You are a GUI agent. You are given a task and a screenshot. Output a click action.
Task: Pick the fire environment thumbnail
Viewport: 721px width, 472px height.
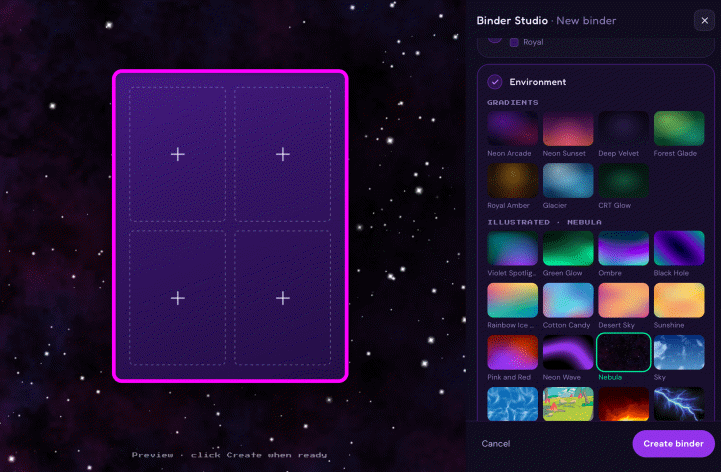tap(624, 404)
